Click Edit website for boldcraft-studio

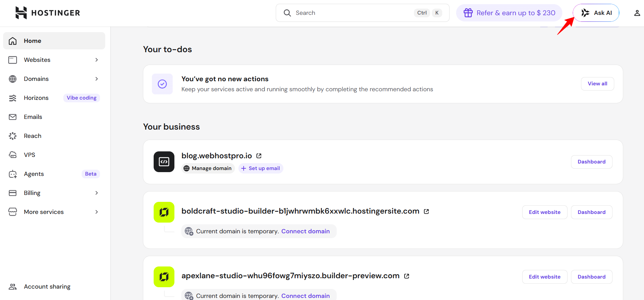pyautogui.click(x=545, y=212)
